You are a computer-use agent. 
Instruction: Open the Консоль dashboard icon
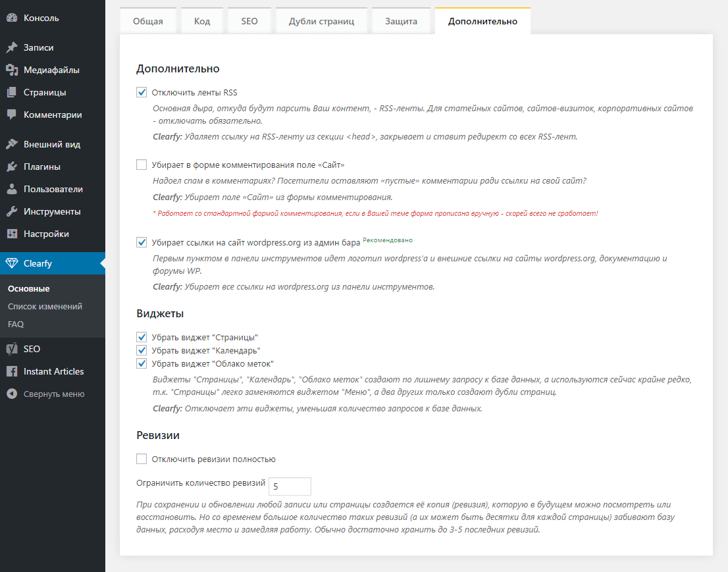[x=12, y=18]
